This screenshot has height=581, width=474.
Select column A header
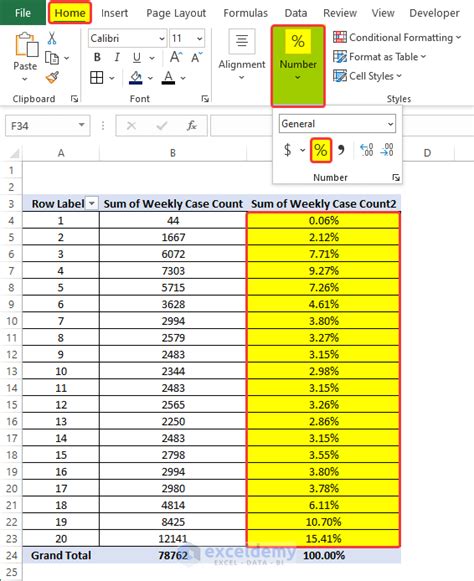click(61, 153)
